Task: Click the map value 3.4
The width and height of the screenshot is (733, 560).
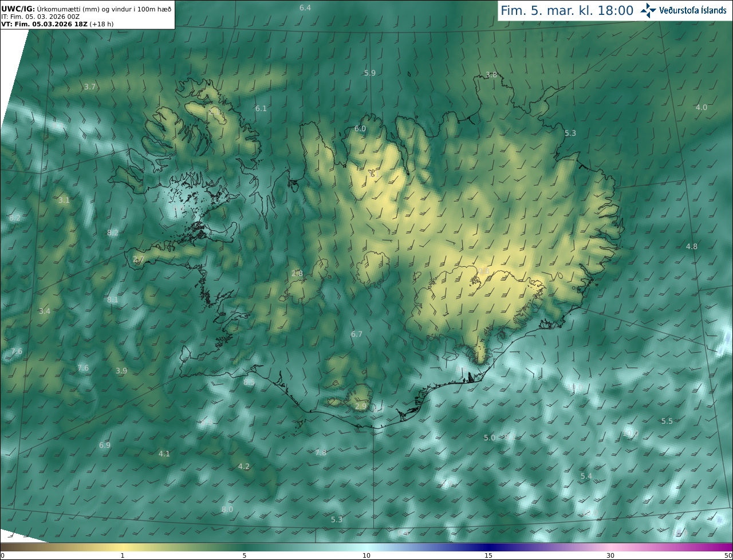Action: [x=45, y=311]
